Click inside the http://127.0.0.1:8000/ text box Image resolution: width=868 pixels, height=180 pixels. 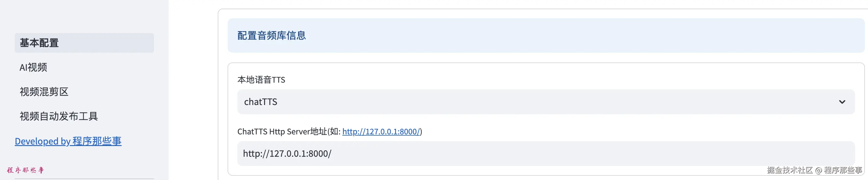click(287, 153)
